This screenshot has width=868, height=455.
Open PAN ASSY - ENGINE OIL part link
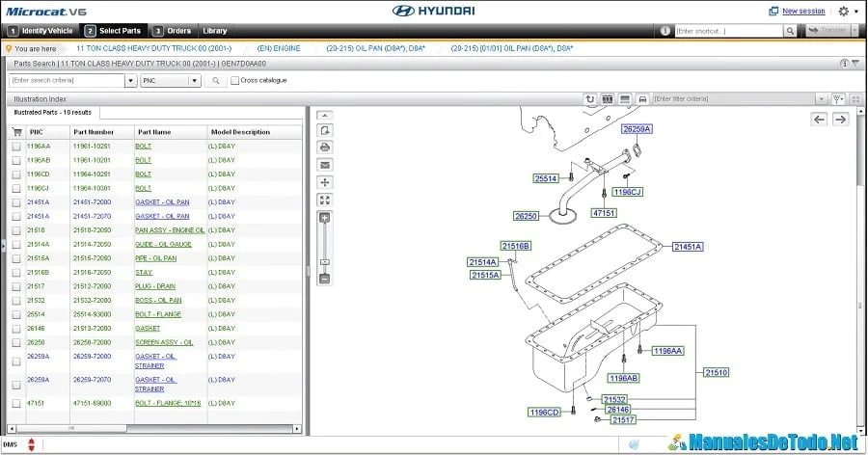pos(170,230)
